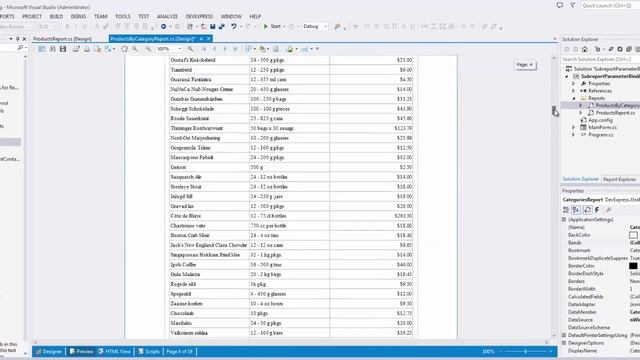Undo the last action
This screenshot has width=640, height=360.
(x=233, y=27)
